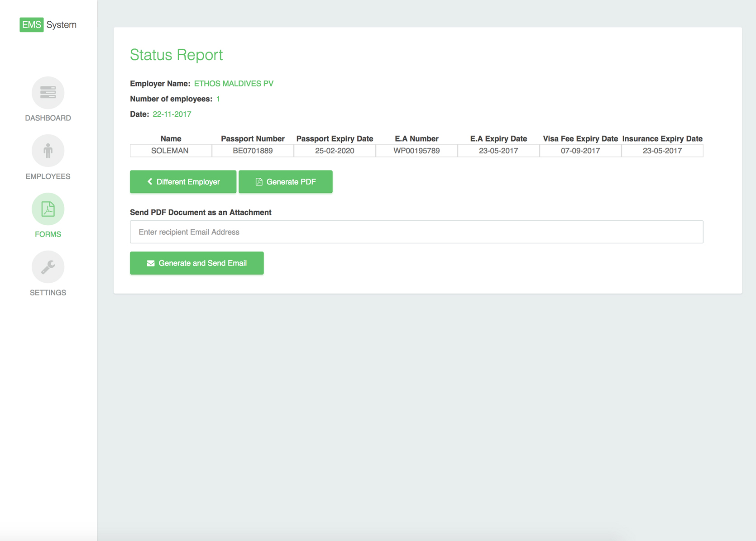Select the FORMS text label in sidebar
Image resolution: width=756 pixels, height=541 pixels.
48,234
